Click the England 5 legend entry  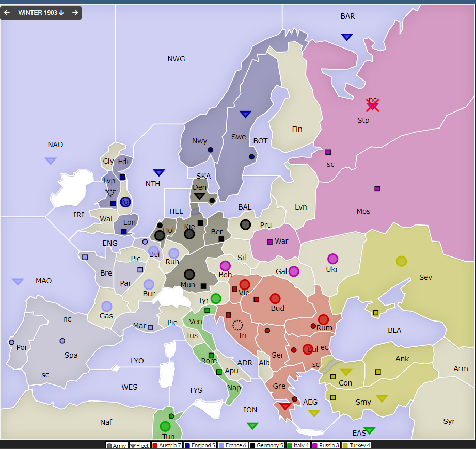(x=200, y=445)
